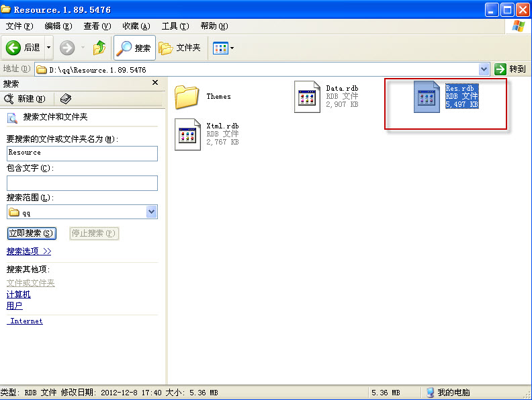Click the Windows flag logo

click(x=519, y=26)
